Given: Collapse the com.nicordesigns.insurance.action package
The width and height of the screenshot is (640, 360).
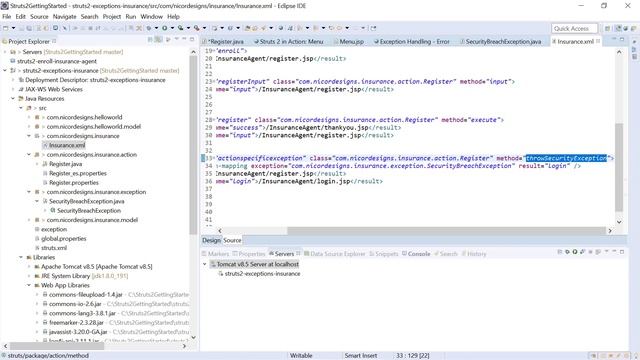Looking at the screenshot, I should (x=29, y=155).
